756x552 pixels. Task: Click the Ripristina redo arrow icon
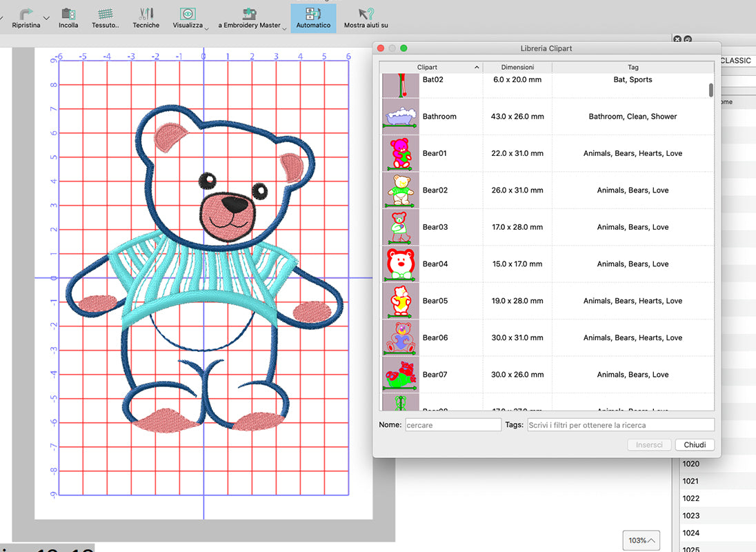pyautogui.click(x=26, y=13)
